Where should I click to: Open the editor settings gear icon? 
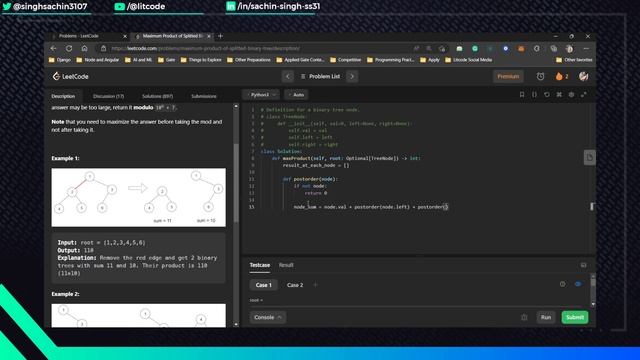[571, 95]
